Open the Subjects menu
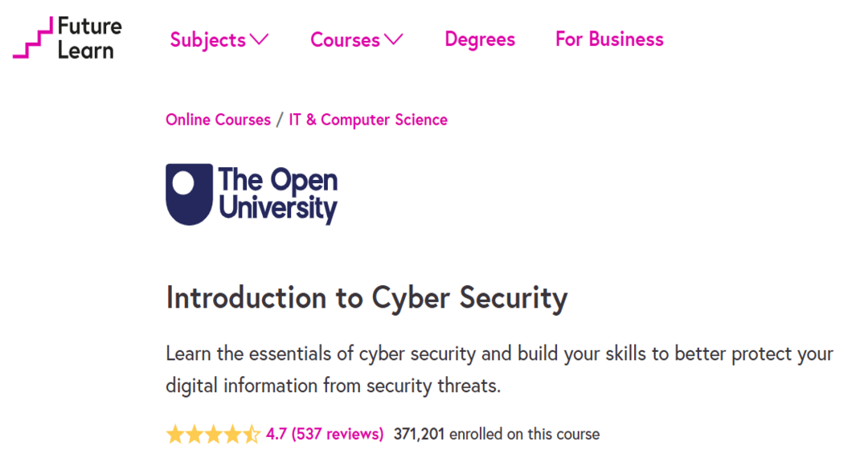 pos(208,39)
